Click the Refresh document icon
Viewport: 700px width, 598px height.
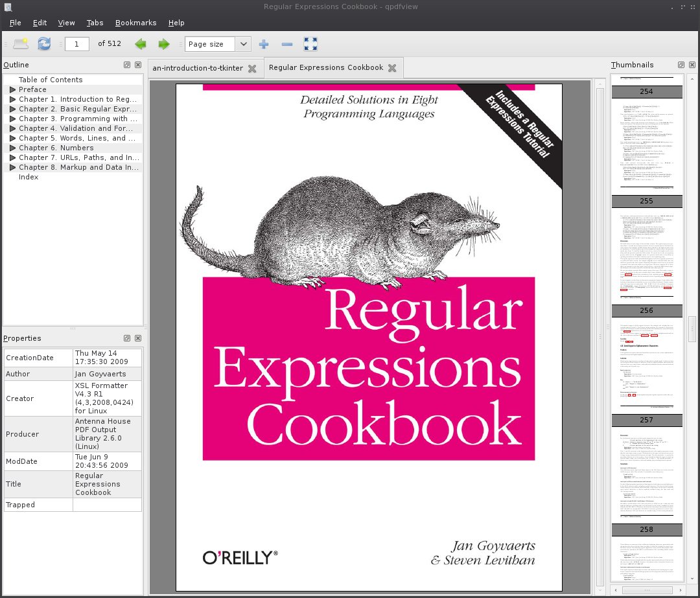pyautogui.click(x=44, y=44)
